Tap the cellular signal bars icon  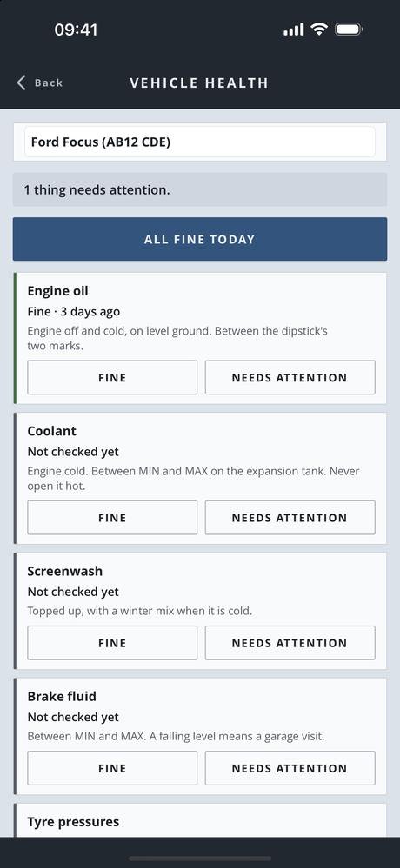pyautogui.click(x=294, y=30)
